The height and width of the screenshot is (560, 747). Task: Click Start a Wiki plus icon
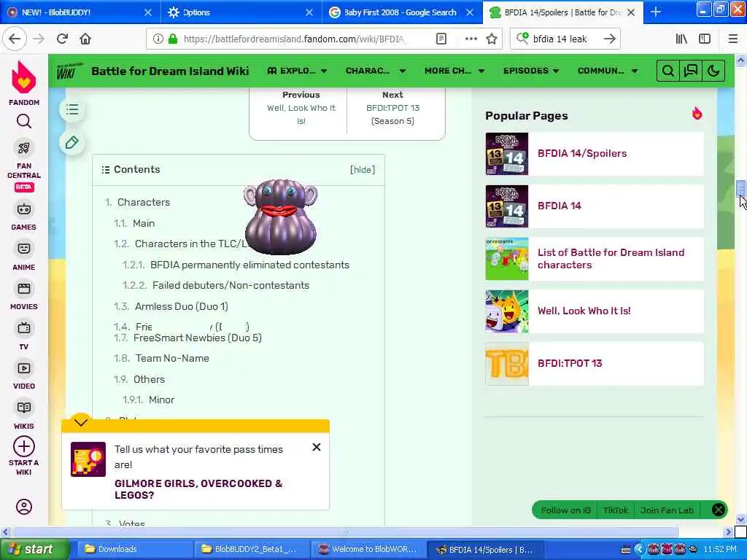click(24, 447)
